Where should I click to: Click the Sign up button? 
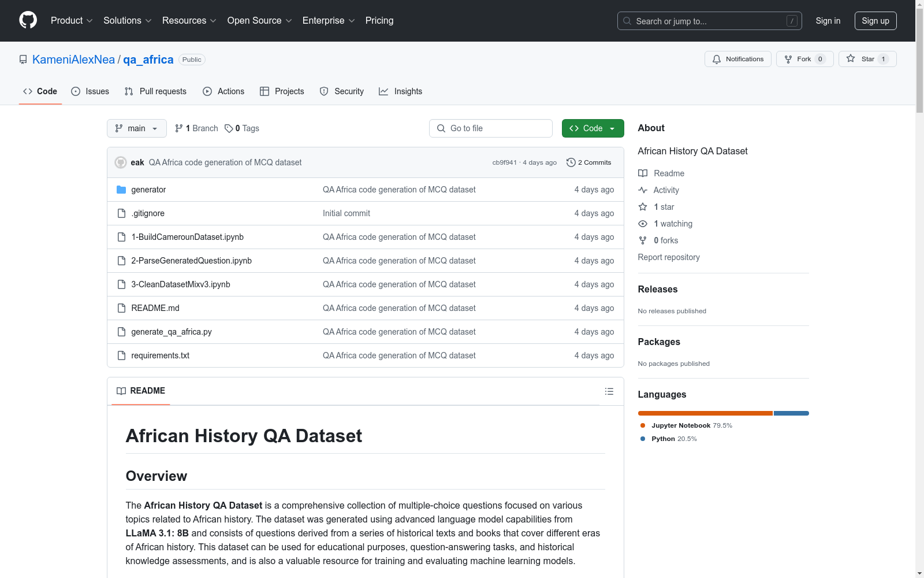(x=875, y=21)
